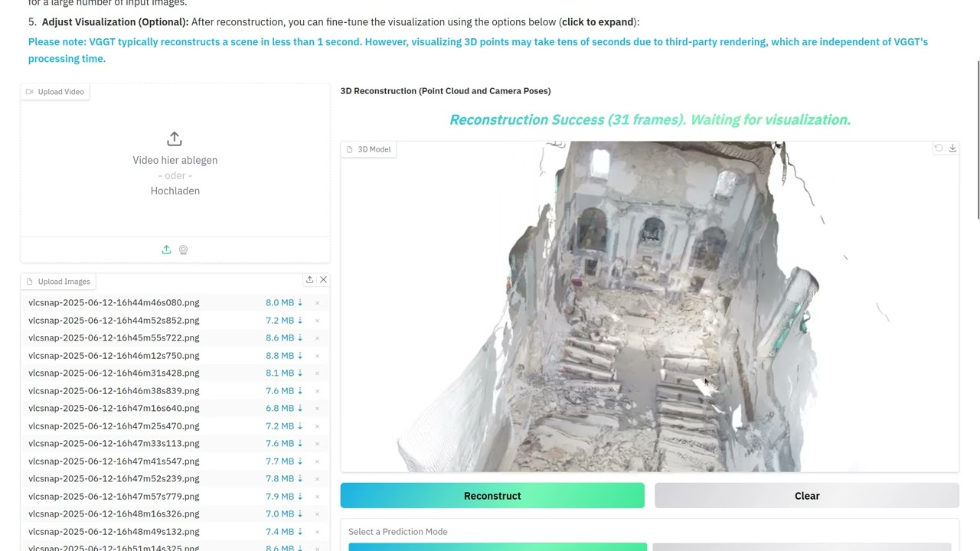Click file name vlcsnap-2025-06-12-16h47m41s547.png
Screen dimensions: 980x551
[114, 461]
